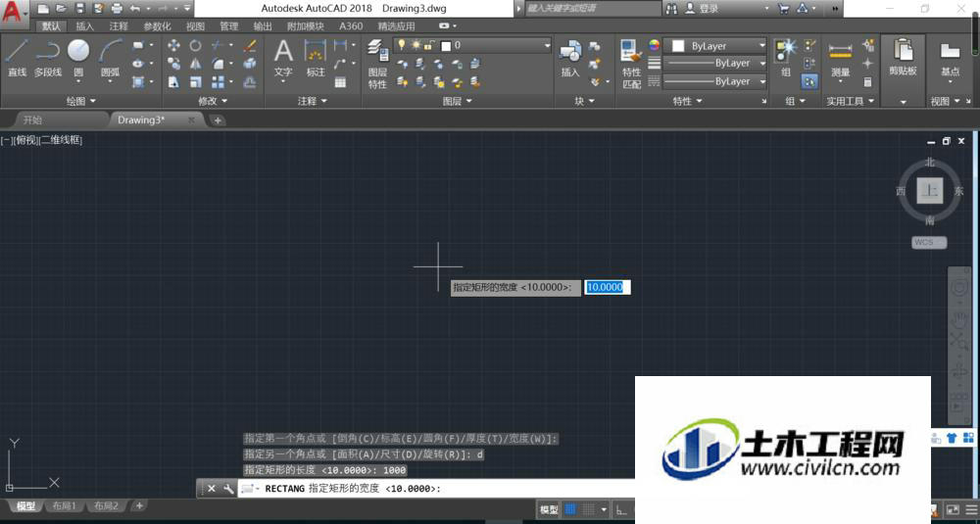Click the Copy tool in Modify panel
Image resolution: width=980 pixels, height=524 pixels.
click(173, 64)
